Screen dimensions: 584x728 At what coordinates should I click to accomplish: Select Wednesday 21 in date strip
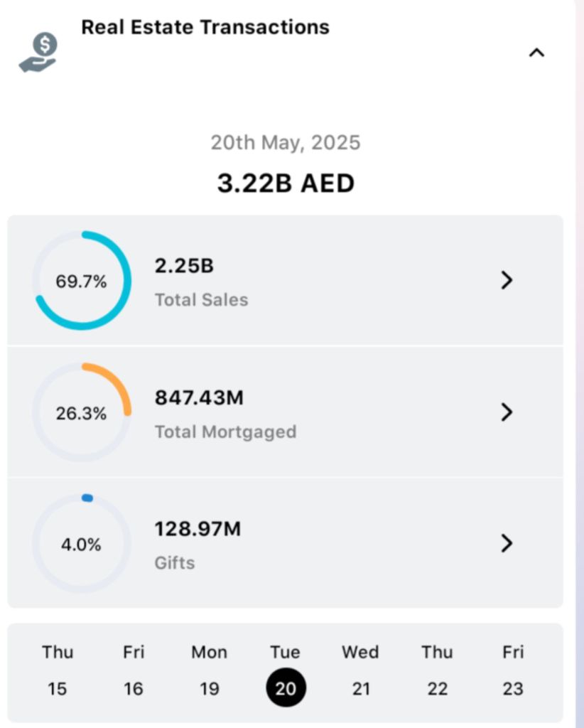click(361, 671)
